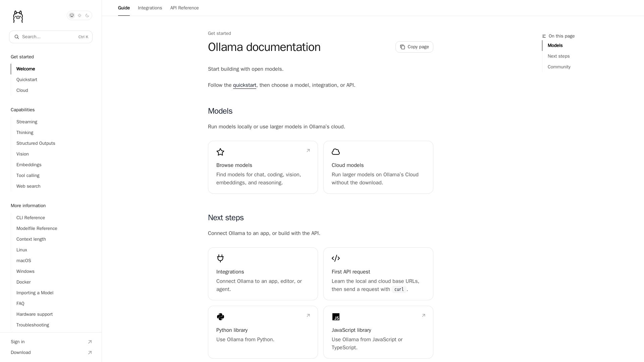Click the external arrow beside Sign in

[90, 342]
